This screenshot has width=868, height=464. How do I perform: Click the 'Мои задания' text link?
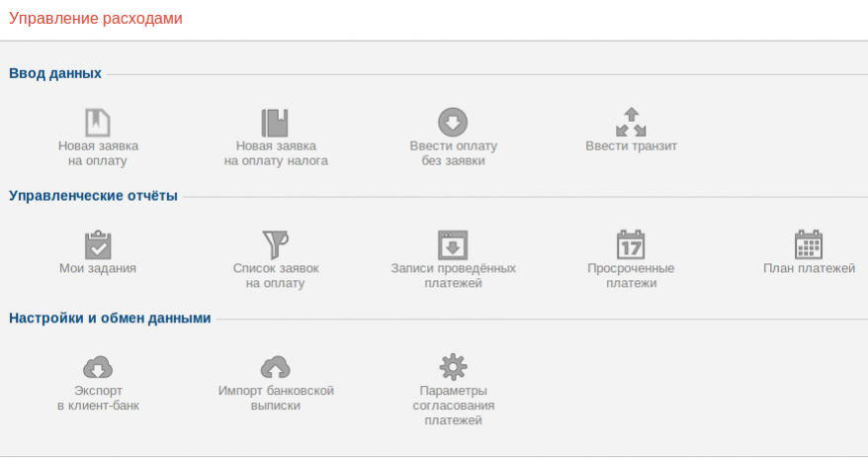(97, 268)
